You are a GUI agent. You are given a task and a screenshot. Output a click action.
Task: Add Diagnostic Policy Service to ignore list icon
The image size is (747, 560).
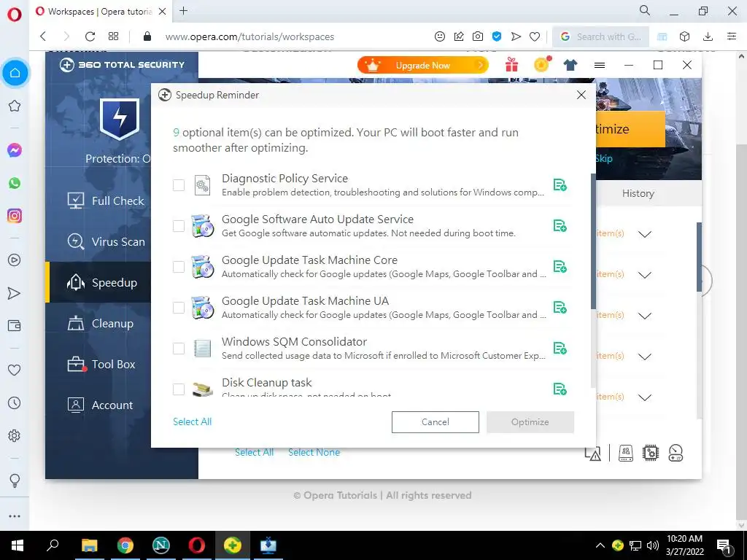coord(560,184)
